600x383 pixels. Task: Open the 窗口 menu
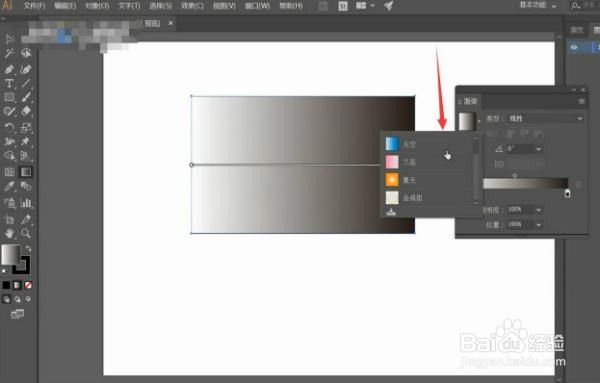coord(257,6)
